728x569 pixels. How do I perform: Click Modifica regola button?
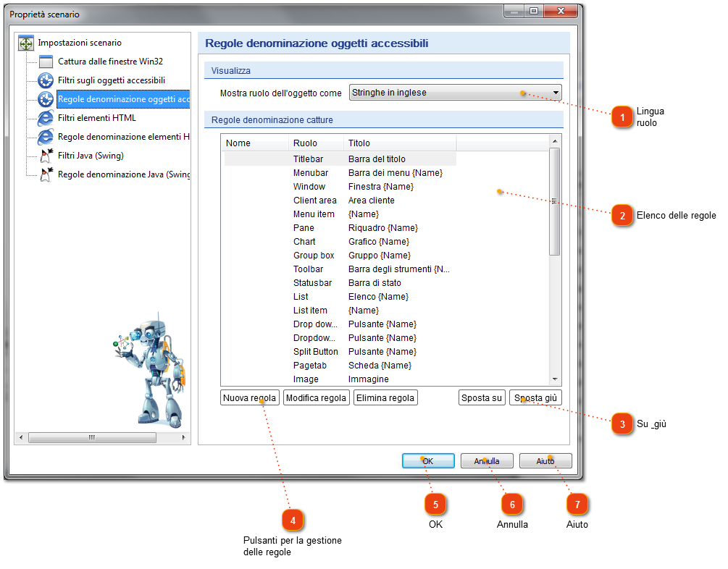coord(316,397)
